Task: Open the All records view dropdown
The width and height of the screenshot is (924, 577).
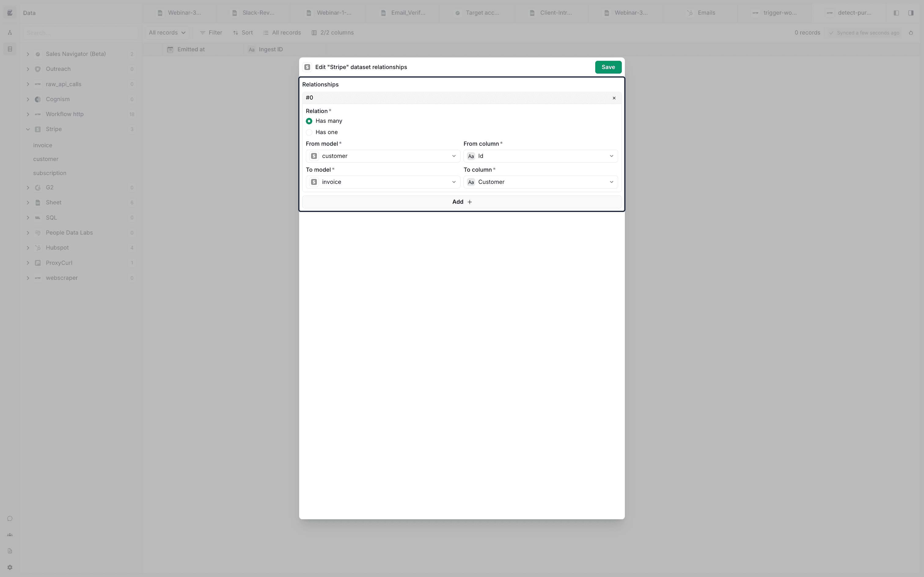Action: [167, 33]
